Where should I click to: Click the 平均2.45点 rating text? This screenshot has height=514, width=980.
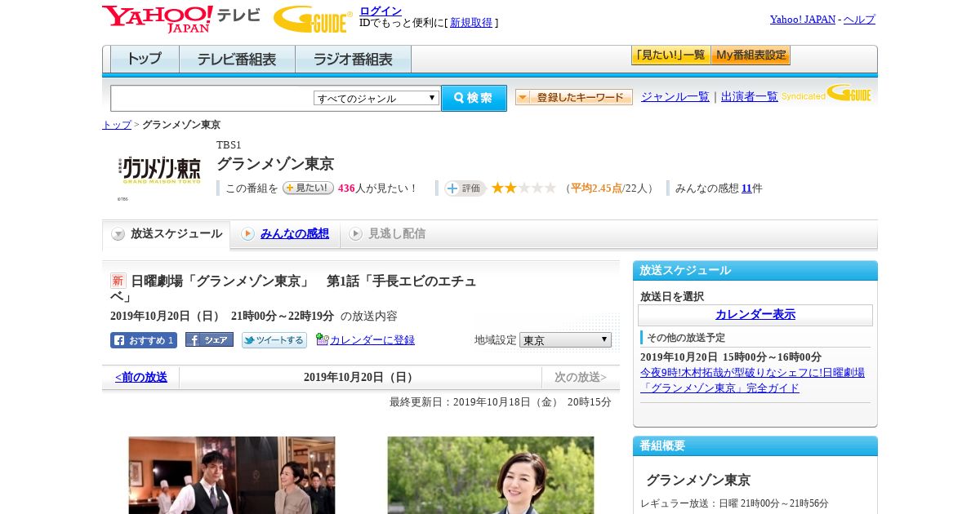pyautogui.click(x=596, y=188)
